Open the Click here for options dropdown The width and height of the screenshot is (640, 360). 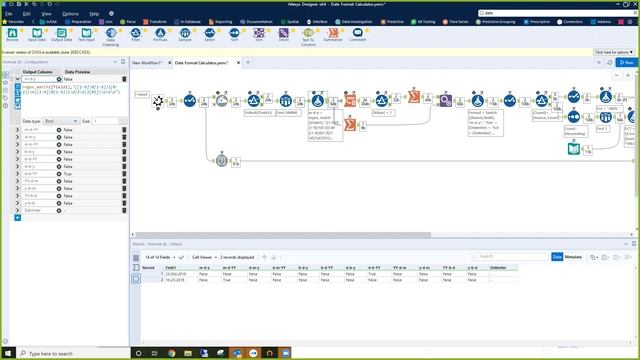point(613,52)
